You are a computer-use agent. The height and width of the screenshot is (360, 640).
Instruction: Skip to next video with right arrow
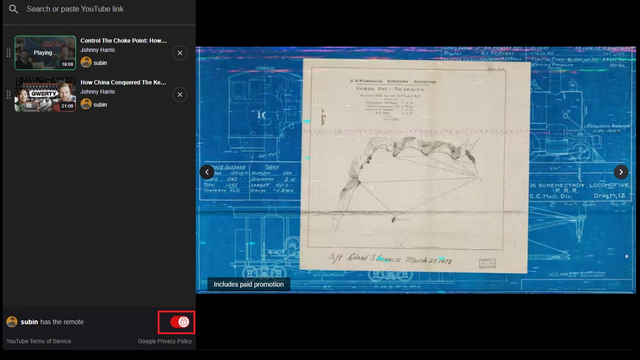coord(621,172)
